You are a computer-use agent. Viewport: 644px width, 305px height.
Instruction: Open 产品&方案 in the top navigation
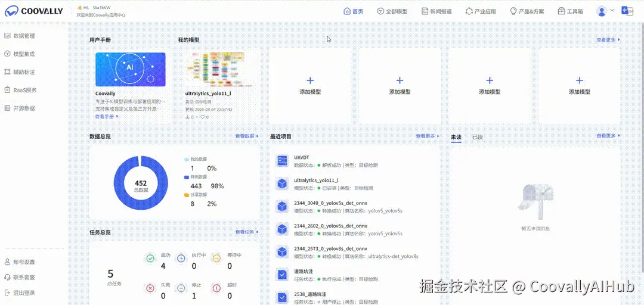(527, 11)
